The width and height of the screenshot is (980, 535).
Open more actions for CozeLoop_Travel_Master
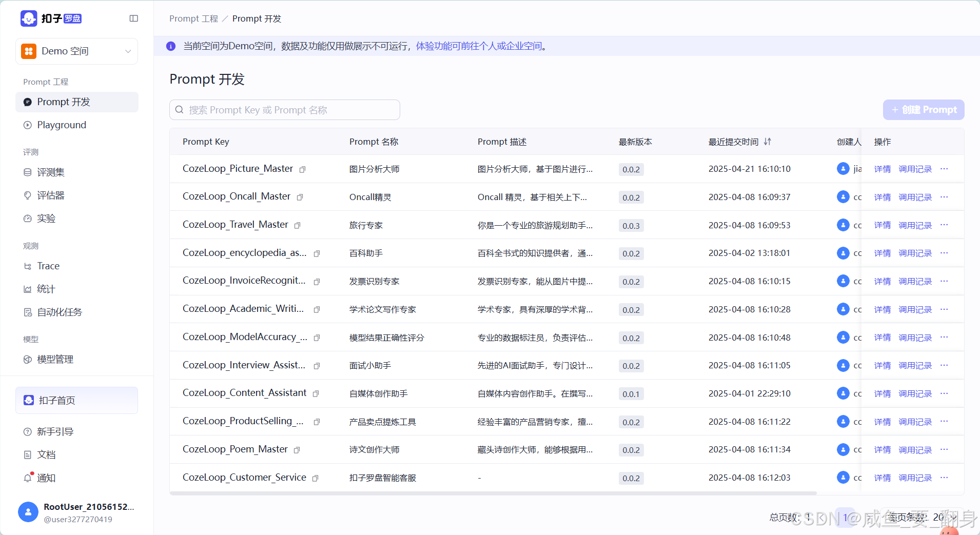[x=945, y=225]
